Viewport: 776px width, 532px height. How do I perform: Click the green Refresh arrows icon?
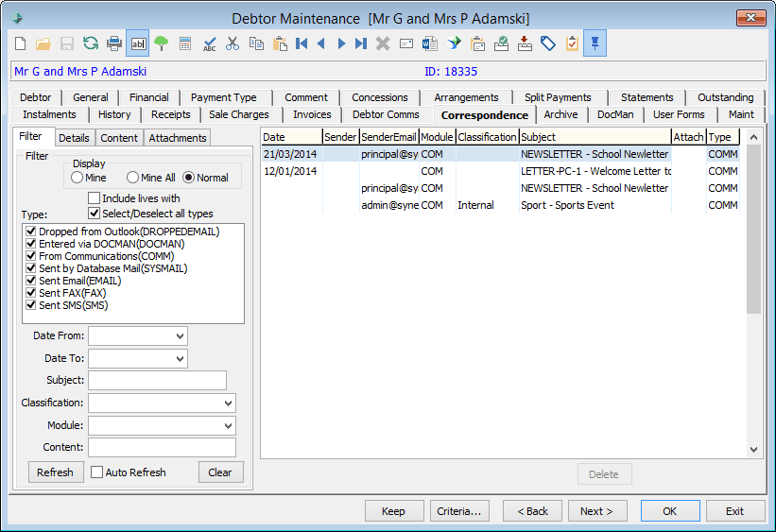91,43
